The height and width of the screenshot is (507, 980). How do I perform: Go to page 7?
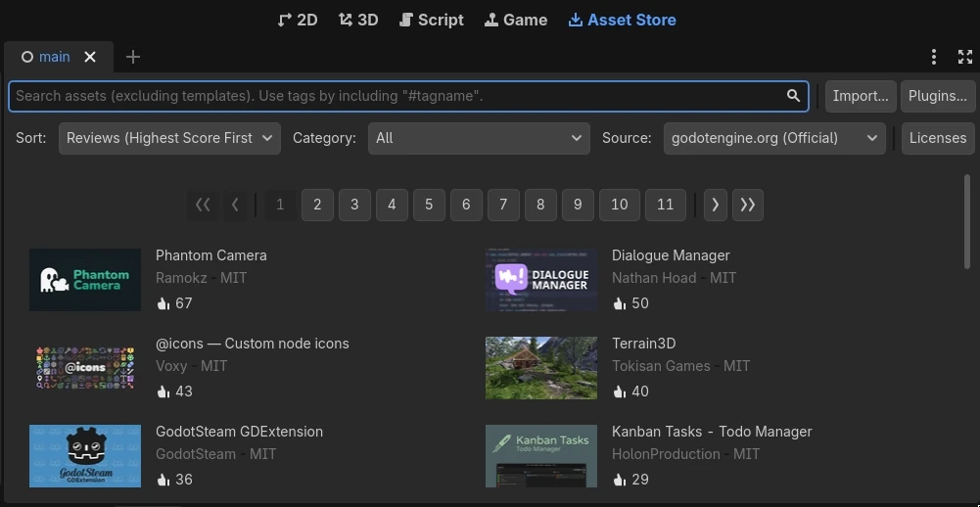tap(503, 205)
